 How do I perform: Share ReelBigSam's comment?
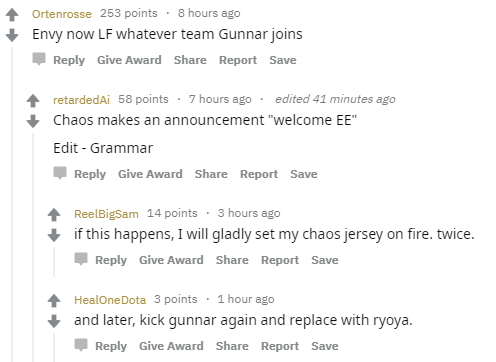pos(232,260)
